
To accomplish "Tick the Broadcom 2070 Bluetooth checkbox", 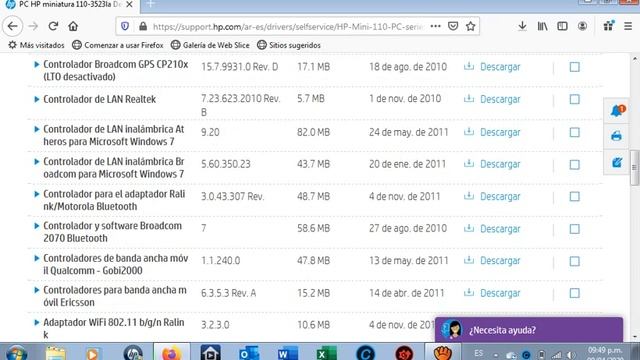I will pos(574,229).
